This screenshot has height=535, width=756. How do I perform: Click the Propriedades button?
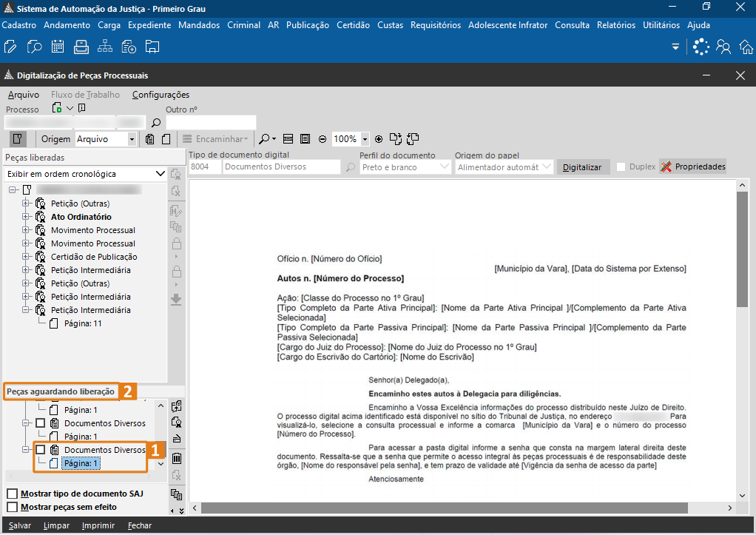[693, 166]
